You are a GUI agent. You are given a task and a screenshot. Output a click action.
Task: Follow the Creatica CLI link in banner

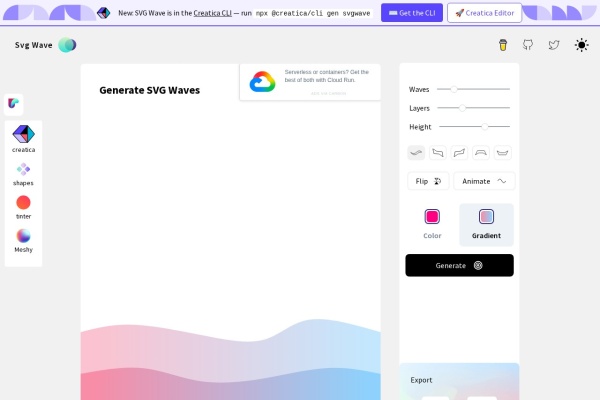212,13
